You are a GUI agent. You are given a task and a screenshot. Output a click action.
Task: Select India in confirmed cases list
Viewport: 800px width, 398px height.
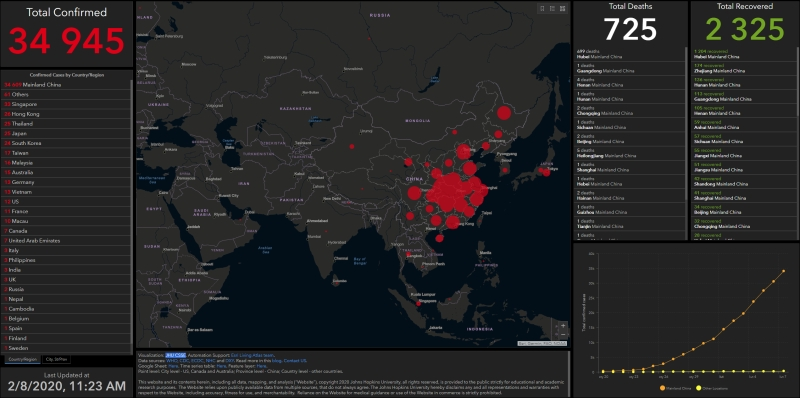(x=66, y=269)
